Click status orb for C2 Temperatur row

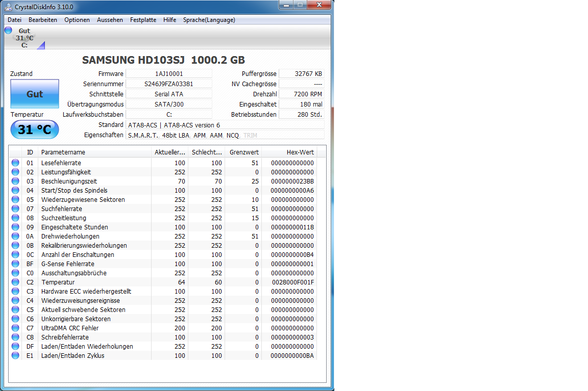click(x=15, y=282)
